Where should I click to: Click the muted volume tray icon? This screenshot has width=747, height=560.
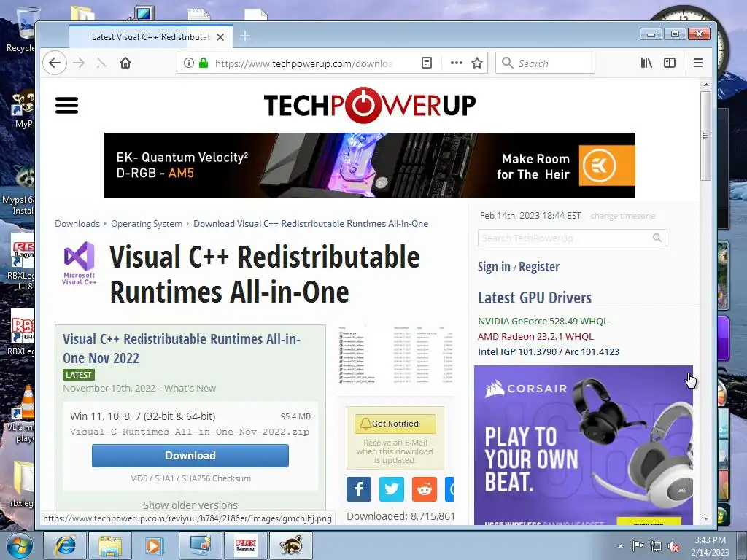(x=673, y=547)
